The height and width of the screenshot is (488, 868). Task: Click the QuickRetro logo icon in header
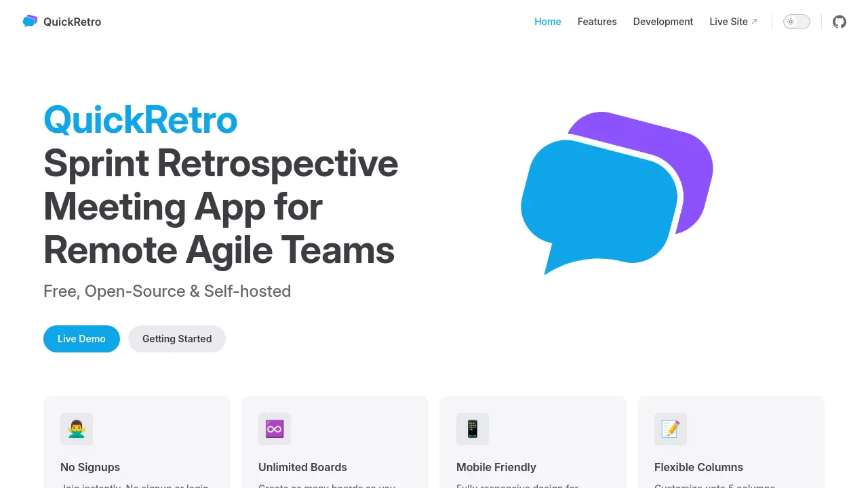tap(30, 22)
